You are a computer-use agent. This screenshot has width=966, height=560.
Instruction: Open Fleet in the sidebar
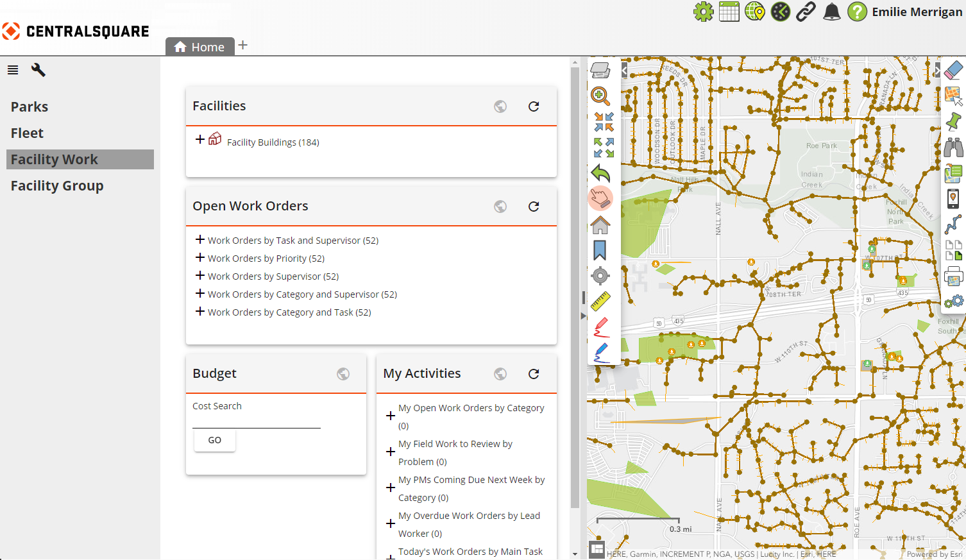click(x=27, y=133)
